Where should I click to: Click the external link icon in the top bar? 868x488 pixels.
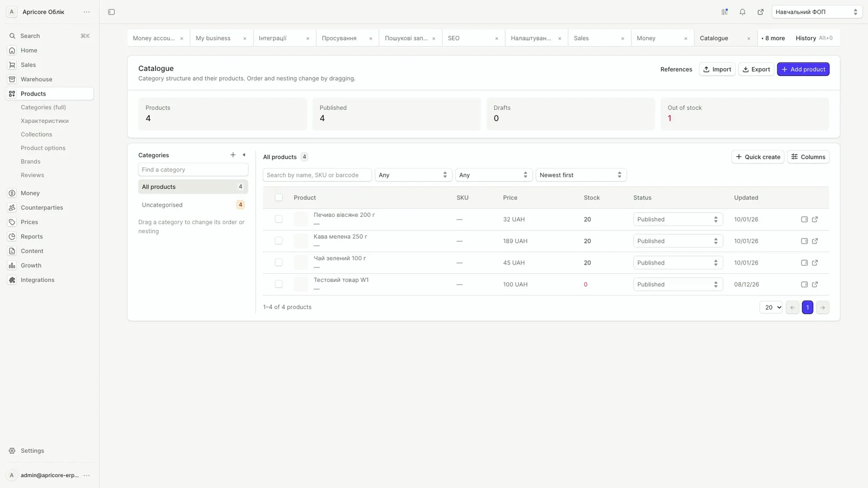[x=761, y=12]
